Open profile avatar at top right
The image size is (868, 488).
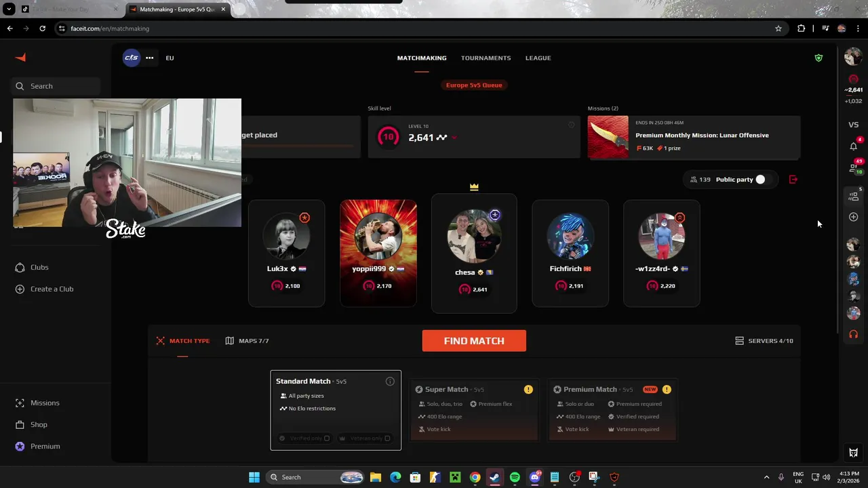click(x=853, y=58)
